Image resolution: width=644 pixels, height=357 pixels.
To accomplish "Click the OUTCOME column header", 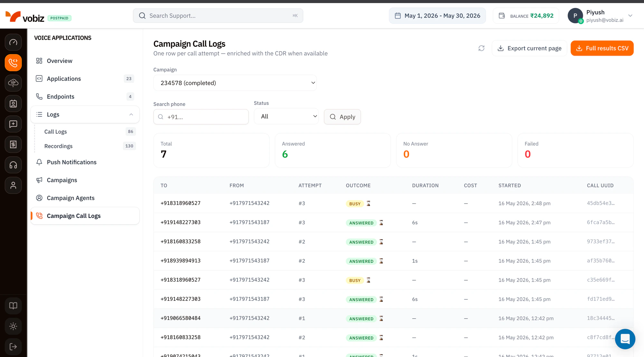I will [358, 186].
